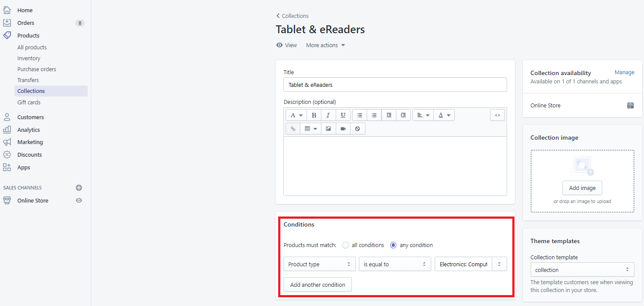Open Online Store sales channel

coord(33,200)
